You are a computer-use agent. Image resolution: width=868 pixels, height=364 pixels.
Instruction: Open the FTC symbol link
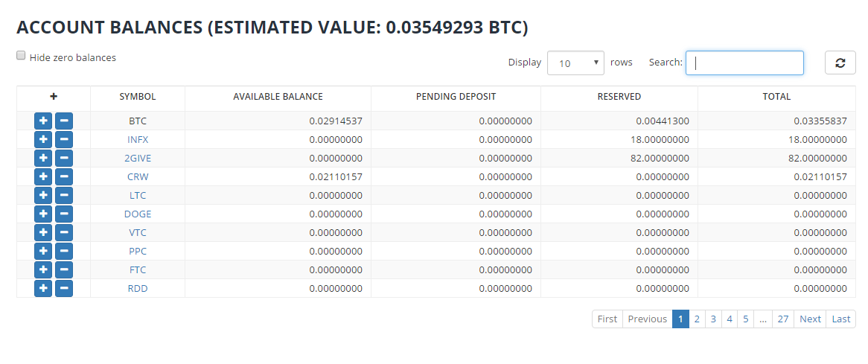coord(138,270)
